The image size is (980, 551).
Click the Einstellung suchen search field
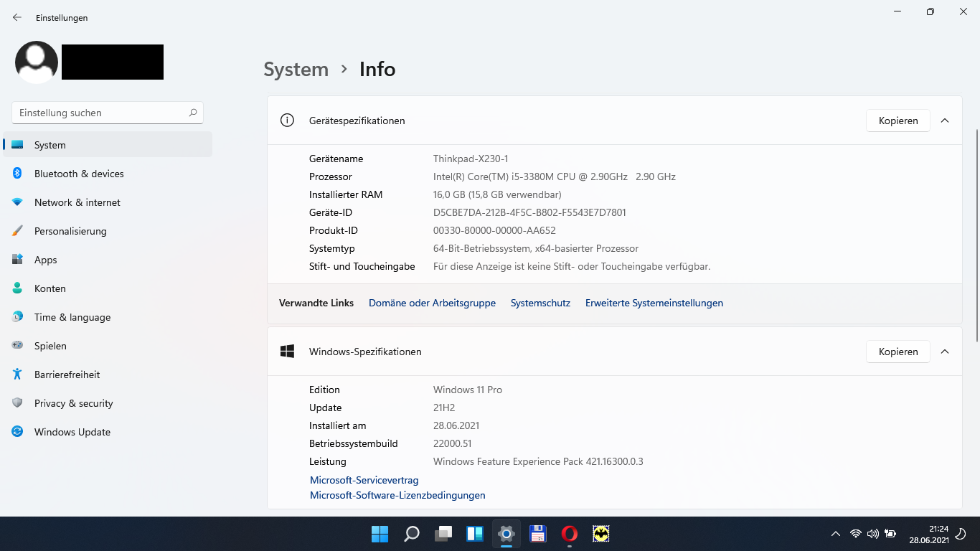point(108,113)
